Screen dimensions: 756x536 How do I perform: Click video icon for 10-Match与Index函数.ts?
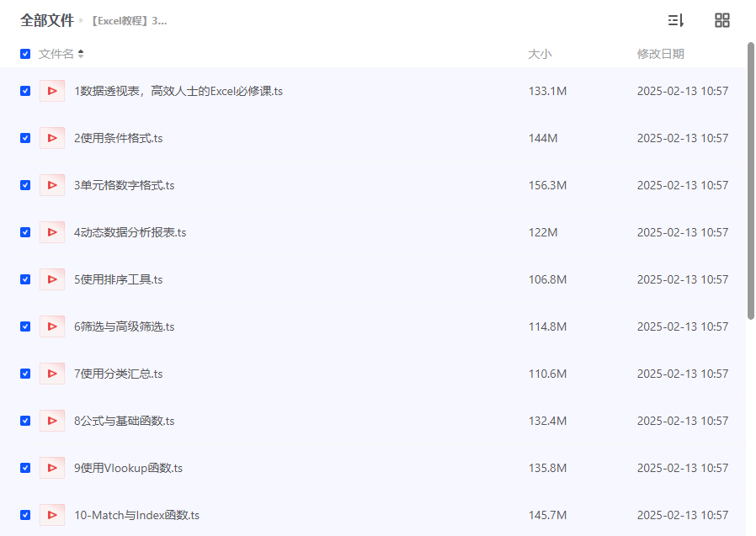[x=52, y=515]
